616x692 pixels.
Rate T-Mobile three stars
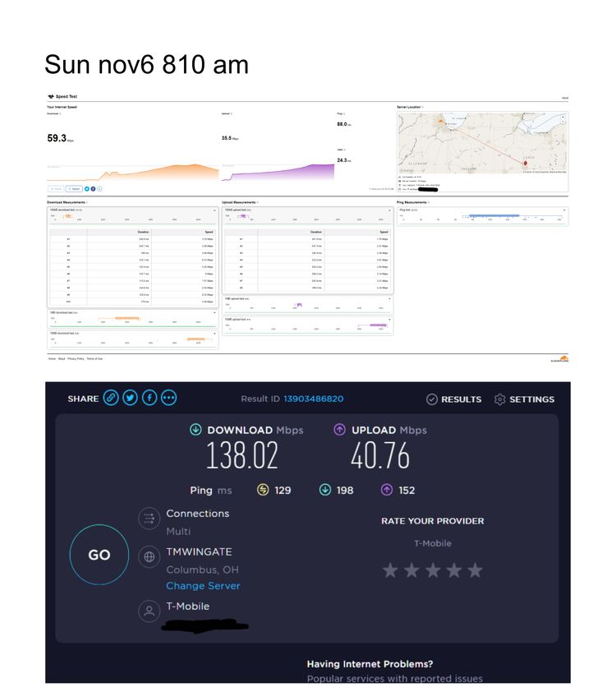tap(433, 570)
